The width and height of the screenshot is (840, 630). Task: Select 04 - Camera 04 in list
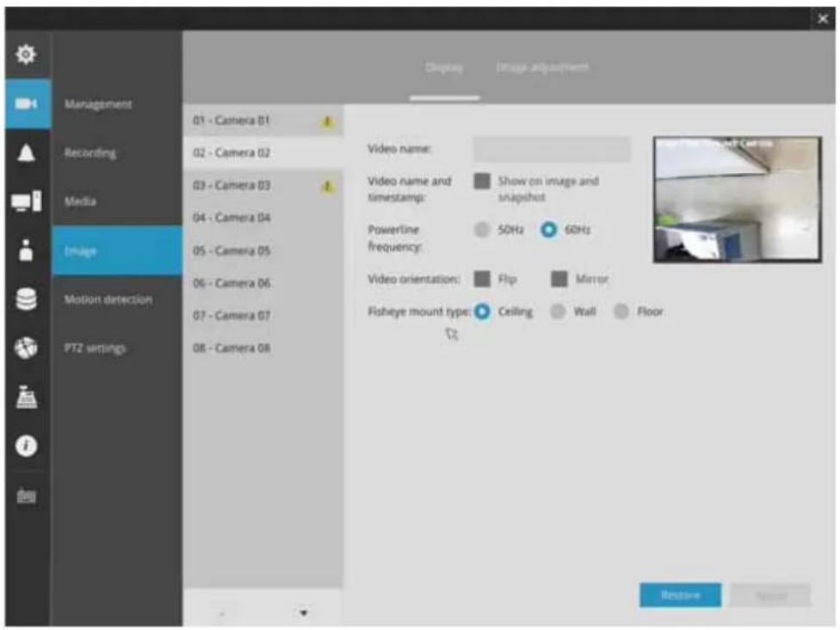click(x=262, y=218)
